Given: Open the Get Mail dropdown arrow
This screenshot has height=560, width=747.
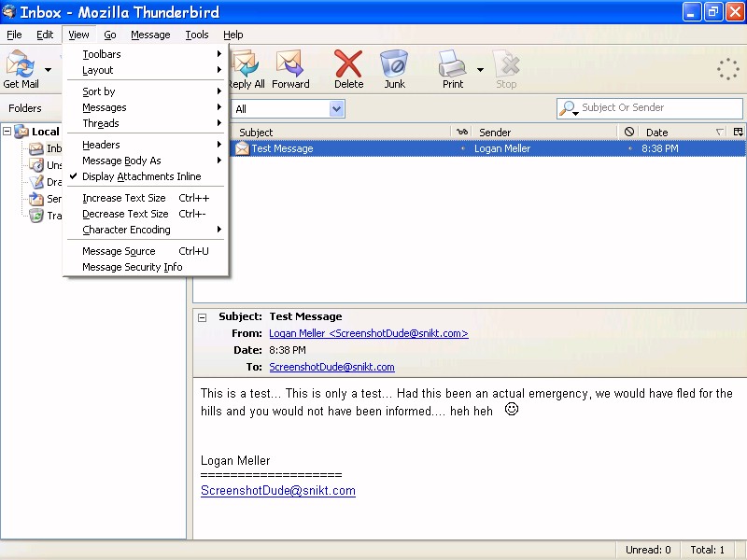Looking at the screenshot, I should [49, 70].
